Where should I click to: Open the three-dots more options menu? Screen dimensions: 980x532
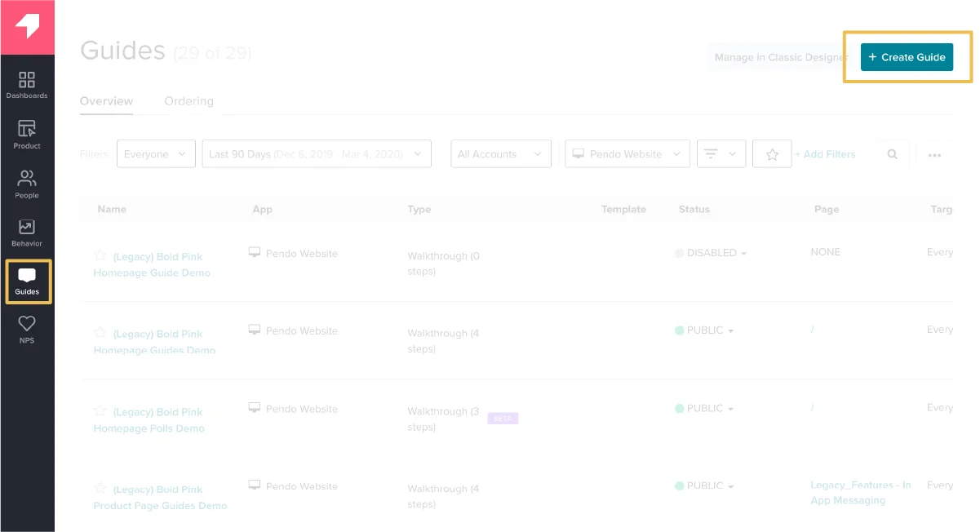(x=934, y=154)
